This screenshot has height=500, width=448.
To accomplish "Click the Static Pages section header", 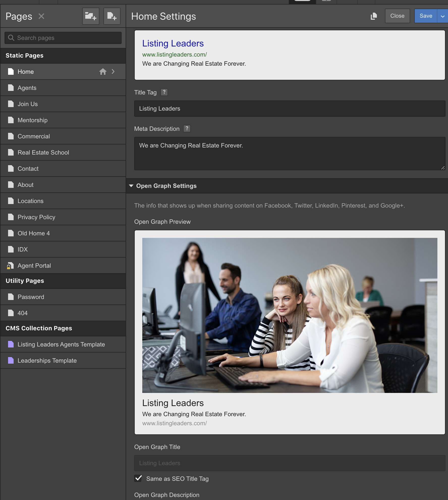I will (x=63, y=56).
